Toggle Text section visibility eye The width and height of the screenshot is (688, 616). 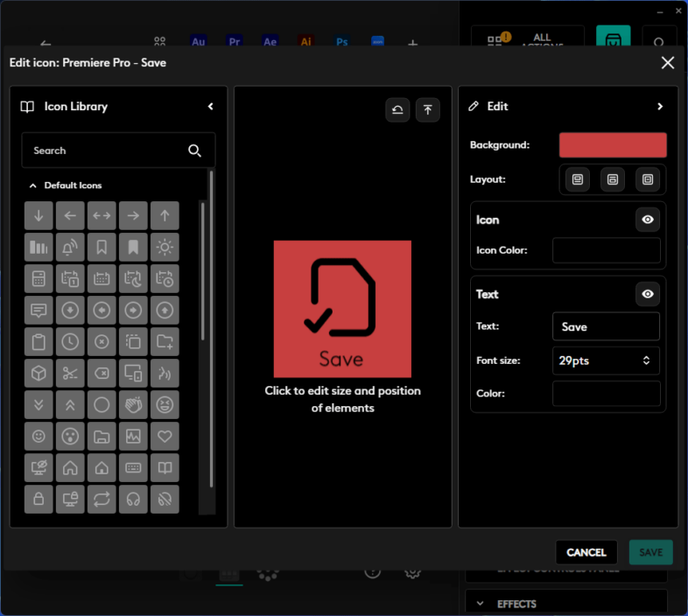647,294
